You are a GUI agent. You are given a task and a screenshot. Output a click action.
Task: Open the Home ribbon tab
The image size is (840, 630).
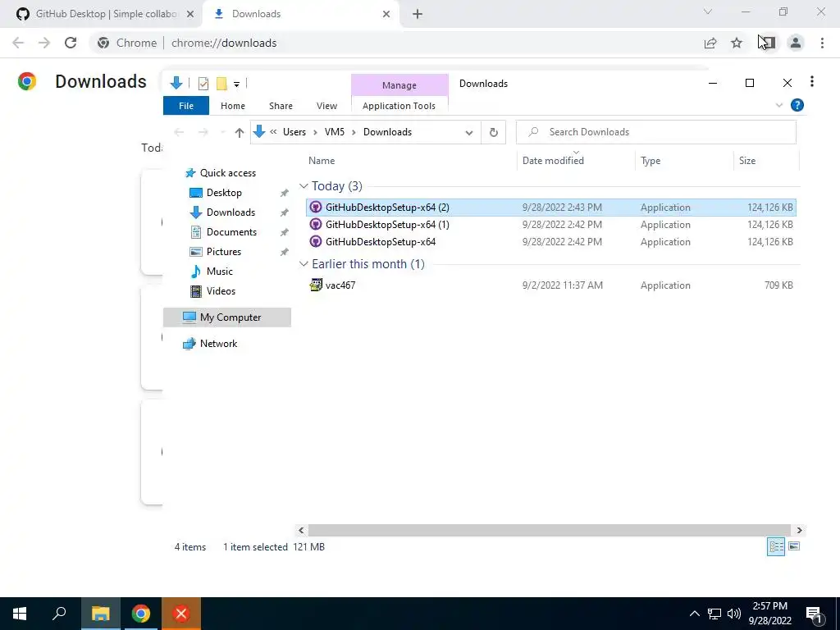pos(232,106)
